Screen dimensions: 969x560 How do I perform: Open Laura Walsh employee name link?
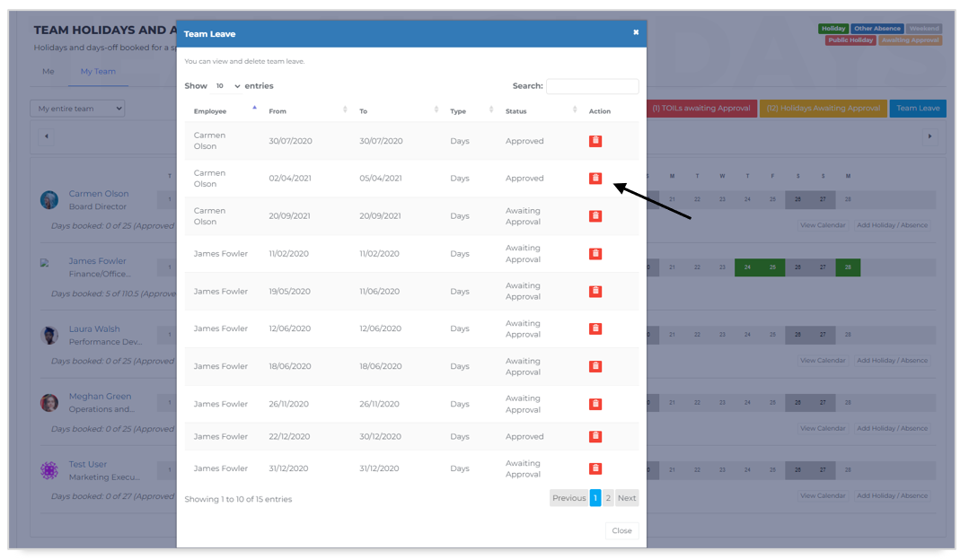pyautogui.click(x=94, y=329)
